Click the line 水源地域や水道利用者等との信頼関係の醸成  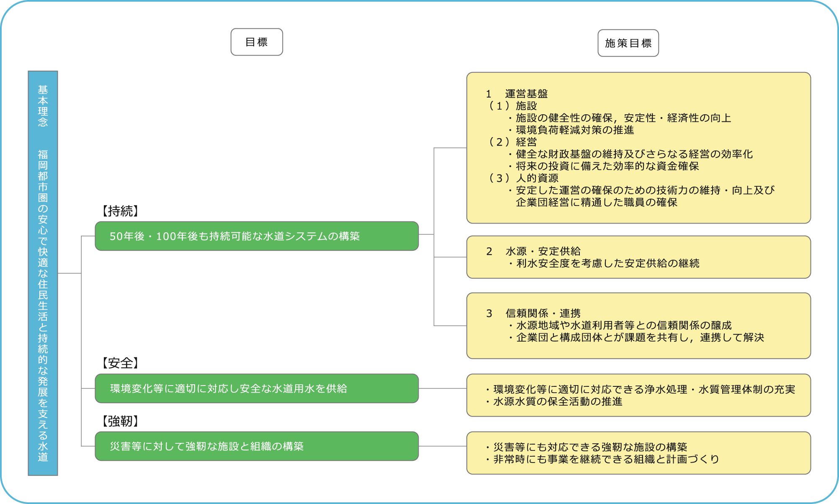tap(620, 326)
